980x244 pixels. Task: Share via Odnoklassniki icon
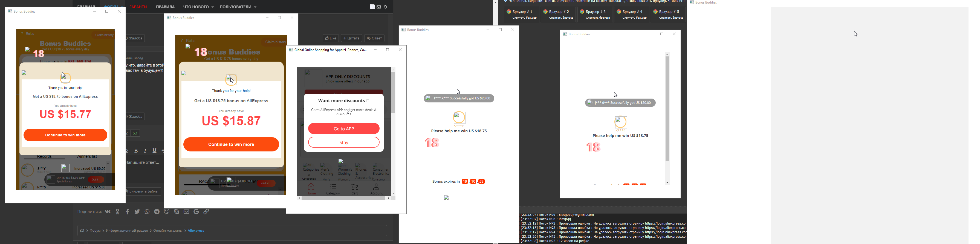(x=118, y=212)
